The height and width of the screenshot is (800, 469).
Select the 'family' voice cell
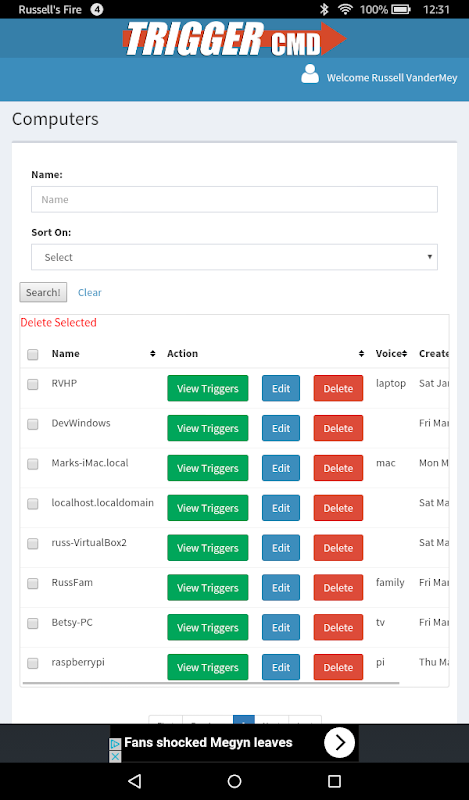click(x=390, y=582)
